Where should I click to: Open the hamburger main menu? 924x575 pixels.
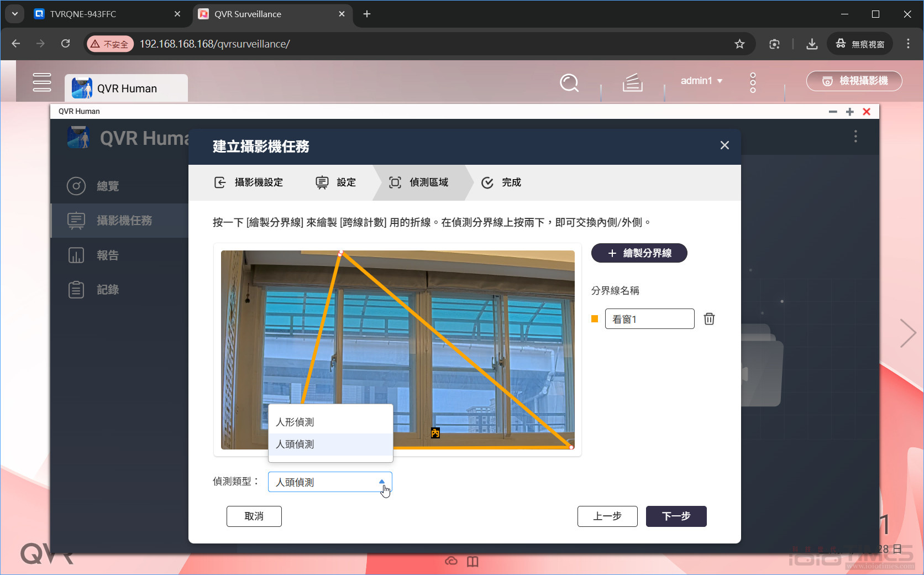coord(42,82)
